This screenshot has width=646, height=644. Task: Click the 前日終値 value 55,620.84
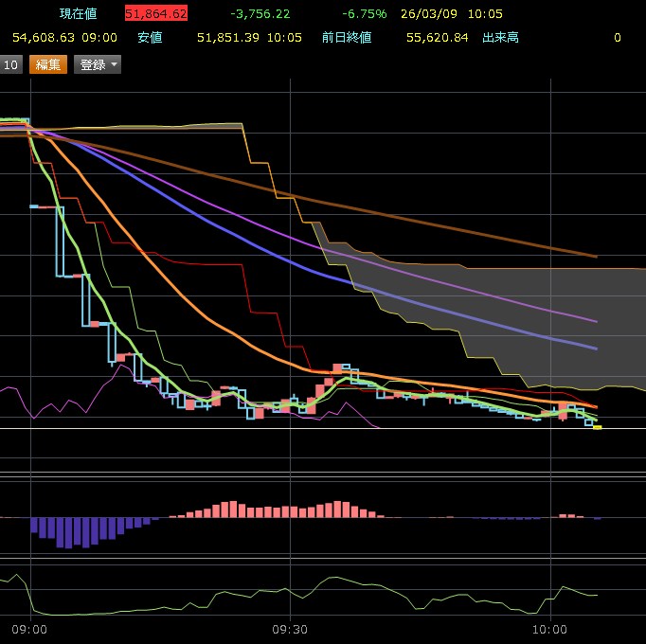(x=434, y=37)
